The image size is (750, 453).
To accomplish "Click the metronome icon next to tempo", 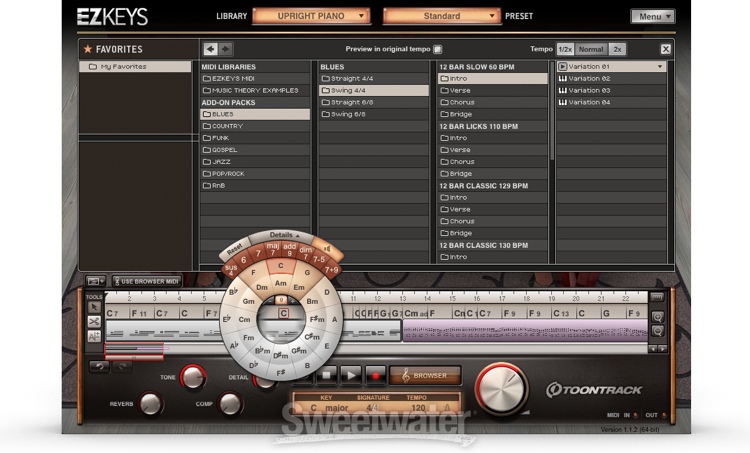I will click(x=447, y=408).
